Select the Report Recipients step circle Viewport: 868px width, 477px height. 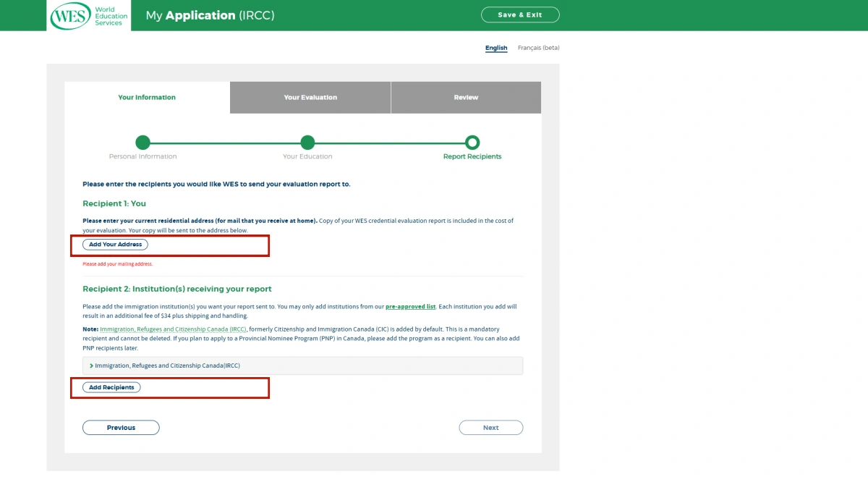click(x=472, y=143)
